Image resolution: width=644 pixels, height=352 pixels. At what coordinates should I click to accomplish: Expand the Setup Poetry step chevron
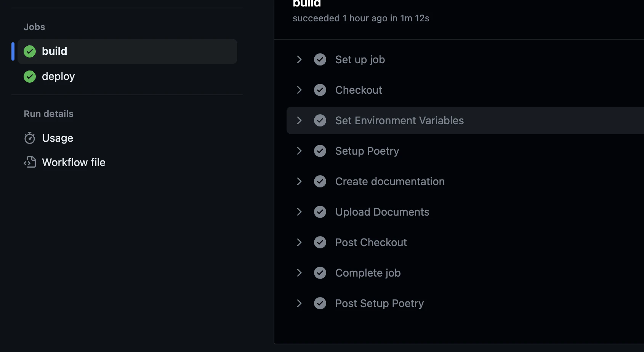[300, 151]
